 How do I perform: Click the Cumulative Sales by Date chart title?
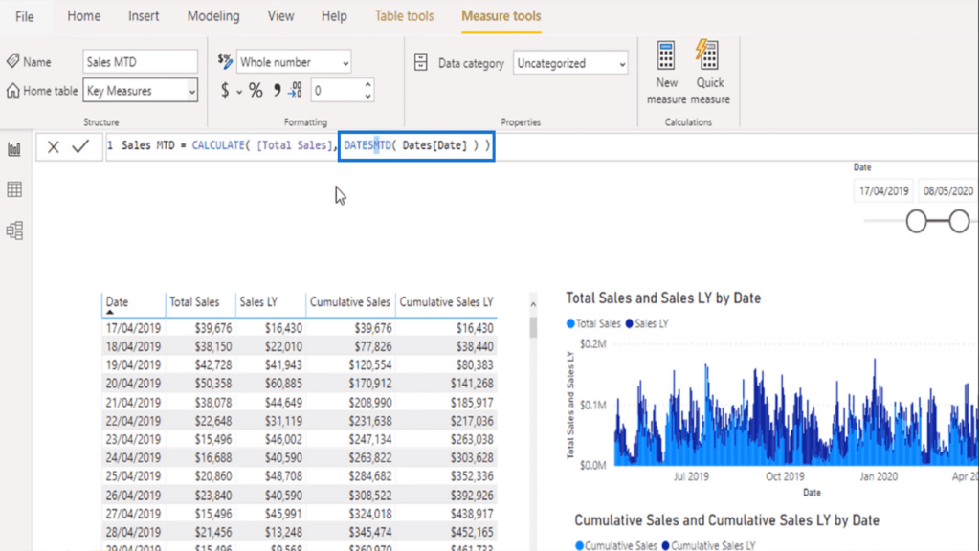tap(727, 520)
